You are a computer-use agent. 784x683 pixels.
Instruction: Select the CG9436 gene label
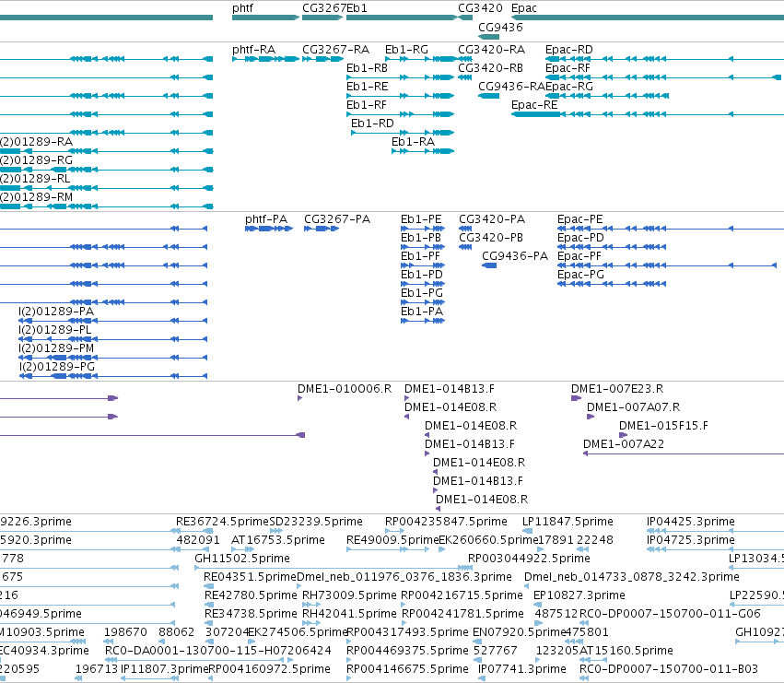click(500, 28)
